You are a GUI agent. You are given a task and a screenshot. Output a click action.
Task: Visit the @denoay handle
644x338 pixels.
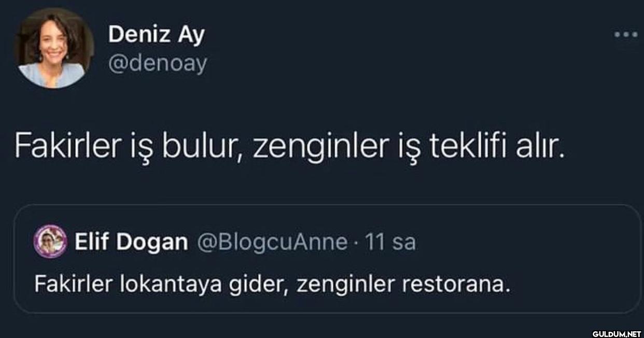158,64
